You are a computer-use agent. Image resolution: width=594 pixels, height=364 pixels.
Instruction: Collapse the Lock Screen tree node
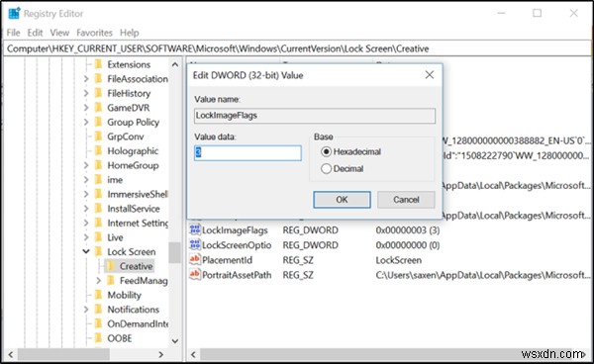tap(86, 251)
